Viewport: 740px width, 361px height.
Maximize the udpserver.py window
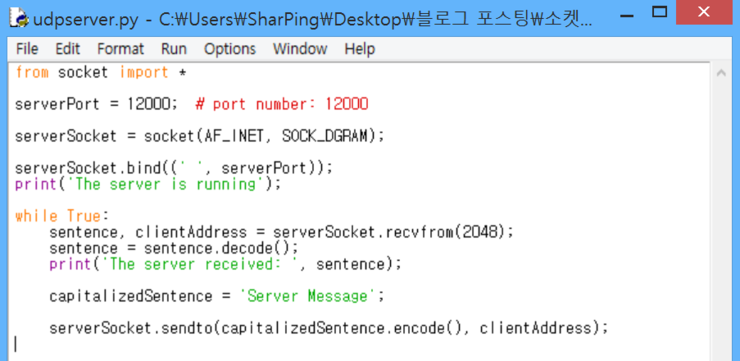pyautogui.click(x=660, y=12)
